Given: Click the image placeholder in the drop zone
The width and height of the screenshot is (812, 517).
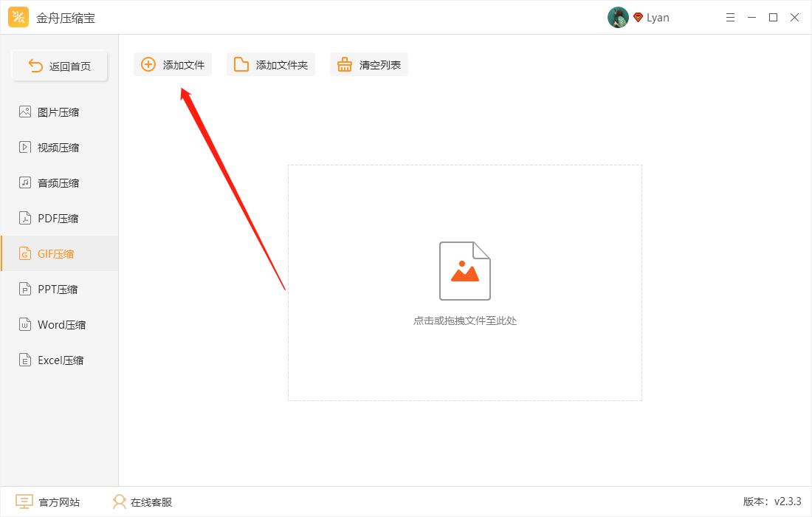Looking at the screenshot, I should click(x=464, y=271).
